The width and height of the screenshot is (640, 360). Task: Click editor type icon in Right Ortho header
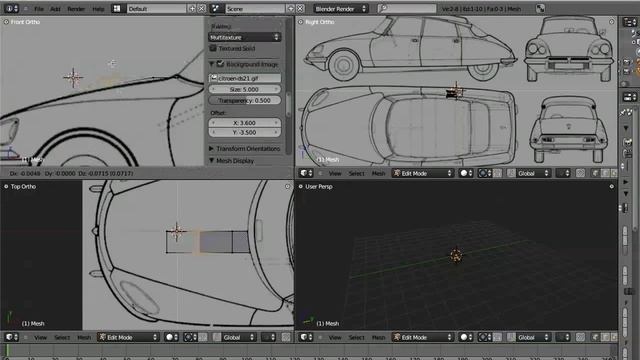[x=306, y=173]
